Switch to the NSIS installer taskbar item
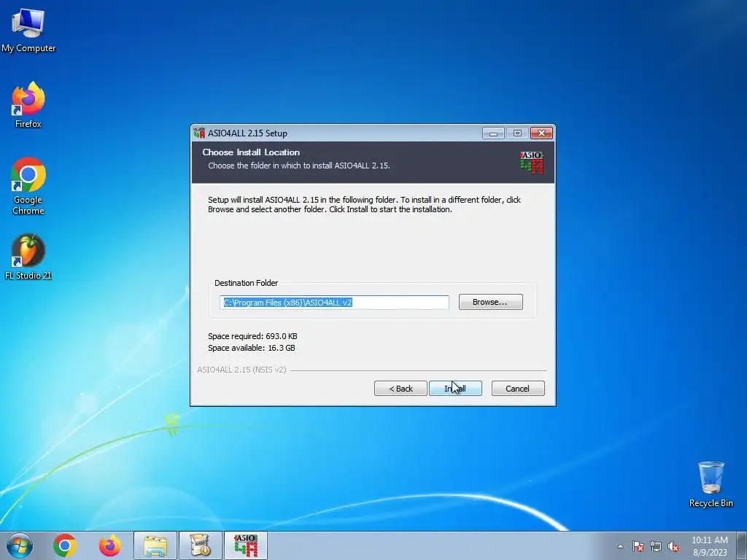 pyautogui.click(x=201, y=545)
